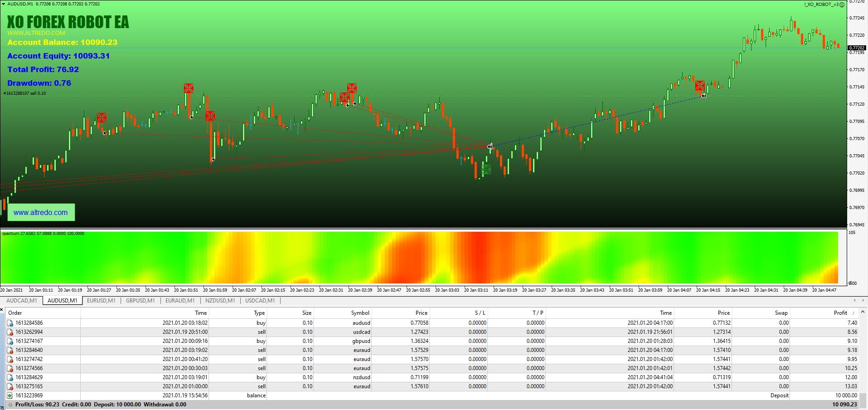Screen dimensions: 868x410
Task: Click the buy order icon for 1613274167
Action: click(x=10, y=342)
